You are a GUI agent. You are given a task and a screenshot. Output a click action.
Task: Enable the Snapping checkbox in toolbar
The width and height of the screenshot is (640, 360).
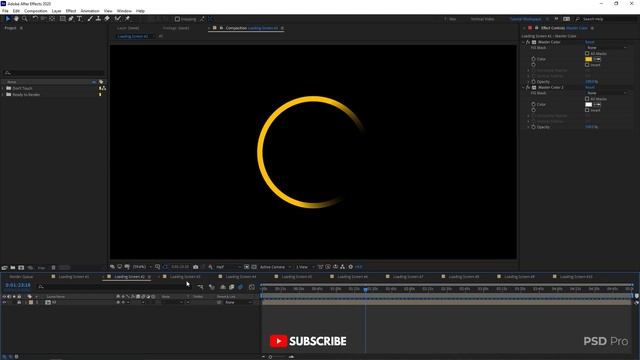coord(177,19)
